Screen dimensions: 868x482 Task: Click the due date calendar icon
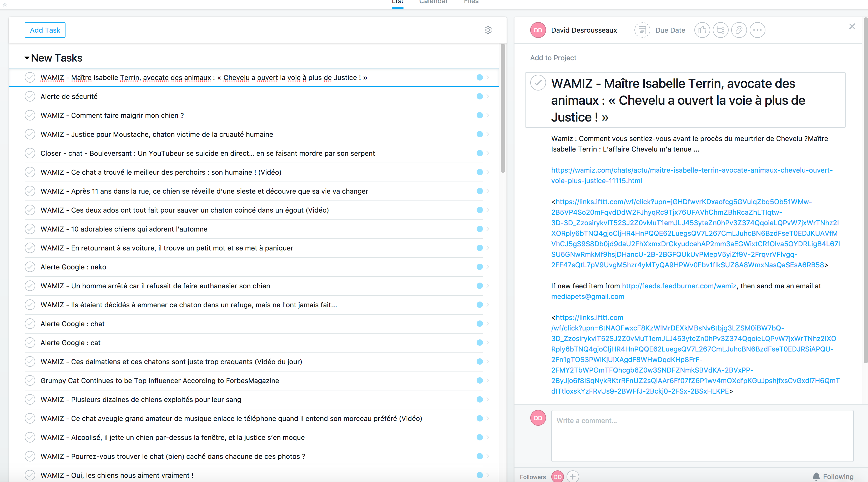[x=642, y=30]
